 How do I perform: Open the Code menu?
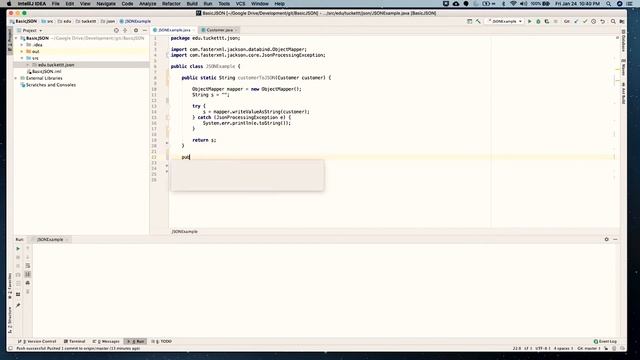(127, 4)
